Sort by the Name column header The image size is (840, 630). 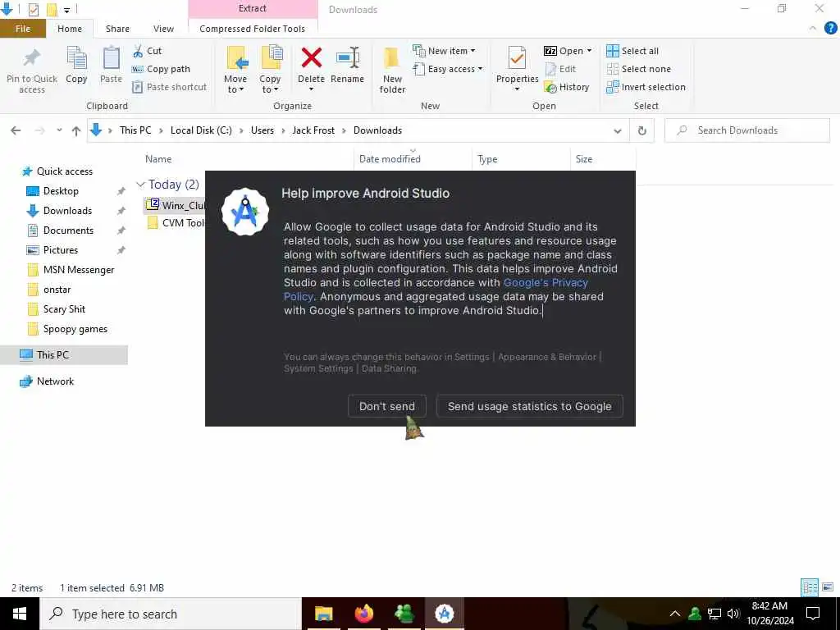click(x=158, y=159)
